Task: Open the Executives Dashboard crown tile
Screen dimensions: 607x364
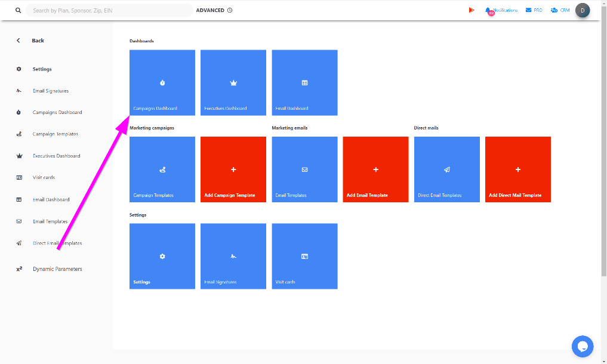Action: coord(233,82)
